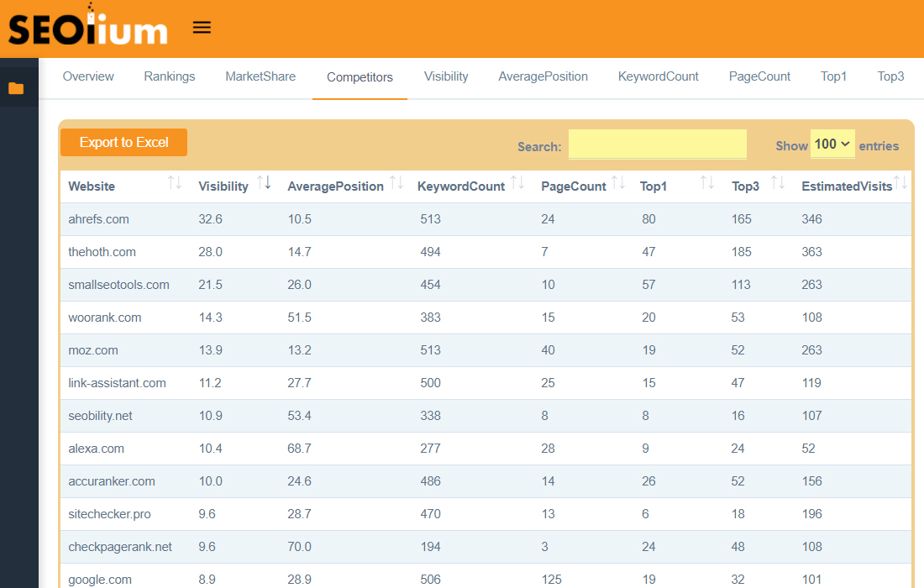
Task: Click ahrefs.com estimated visits 346
Action: (811, 219)
